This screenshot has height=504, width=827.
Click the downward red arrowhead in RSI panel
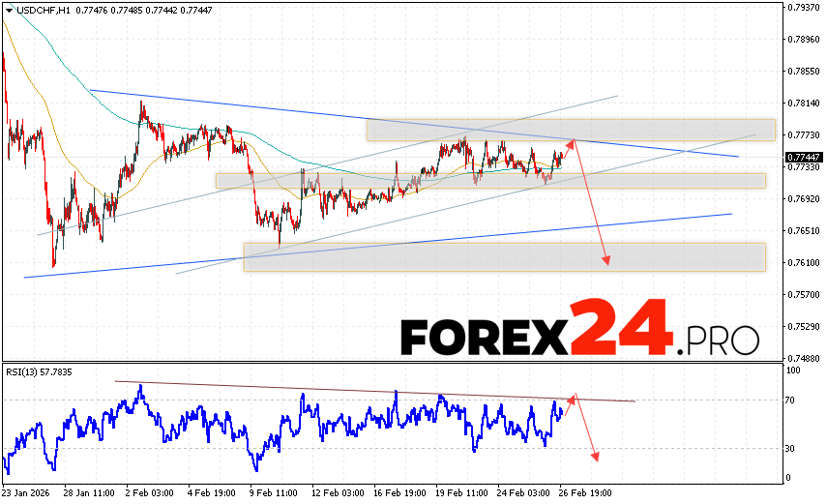point(595,455)
